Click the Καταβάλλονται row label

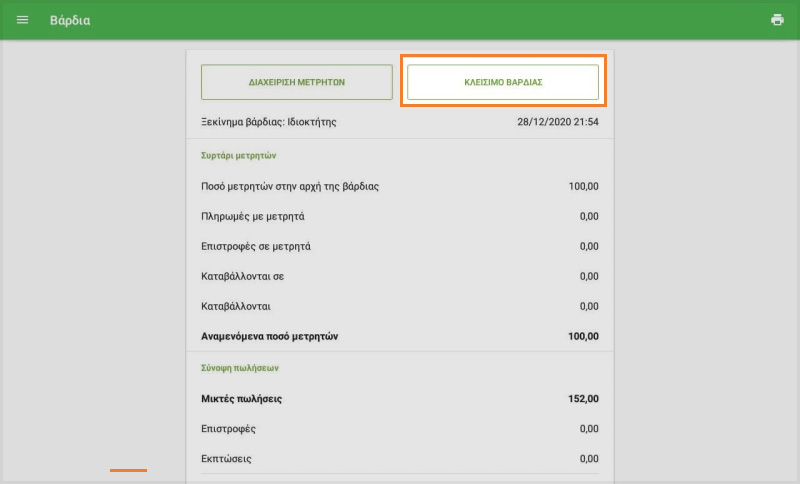237,306
